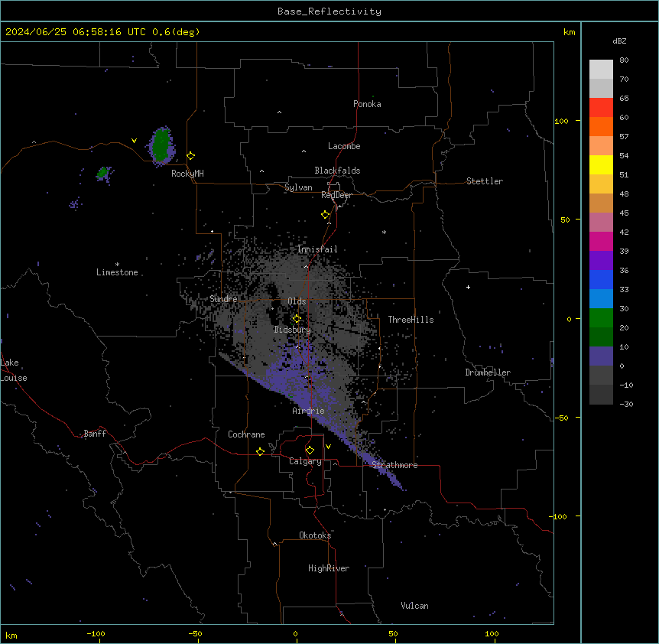Click the Cochrane label

[x=246, y=434]
